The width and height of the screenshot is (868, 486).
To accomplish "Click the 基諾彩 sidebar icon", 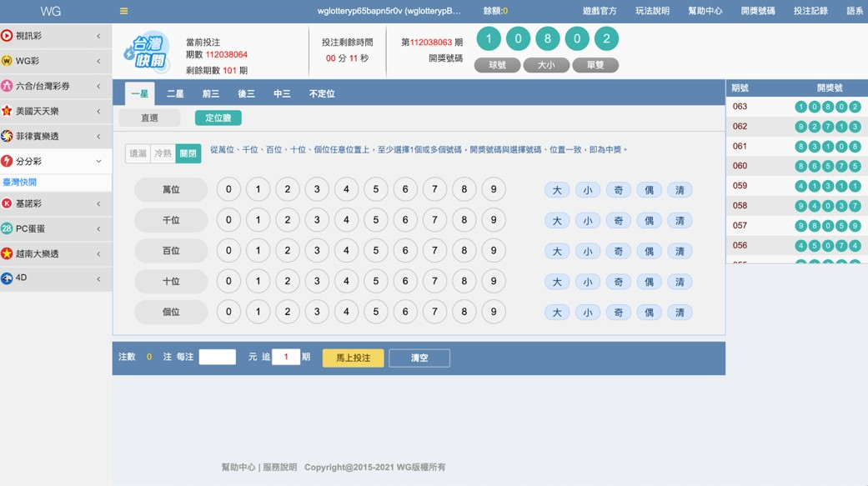I will point(7,203).
